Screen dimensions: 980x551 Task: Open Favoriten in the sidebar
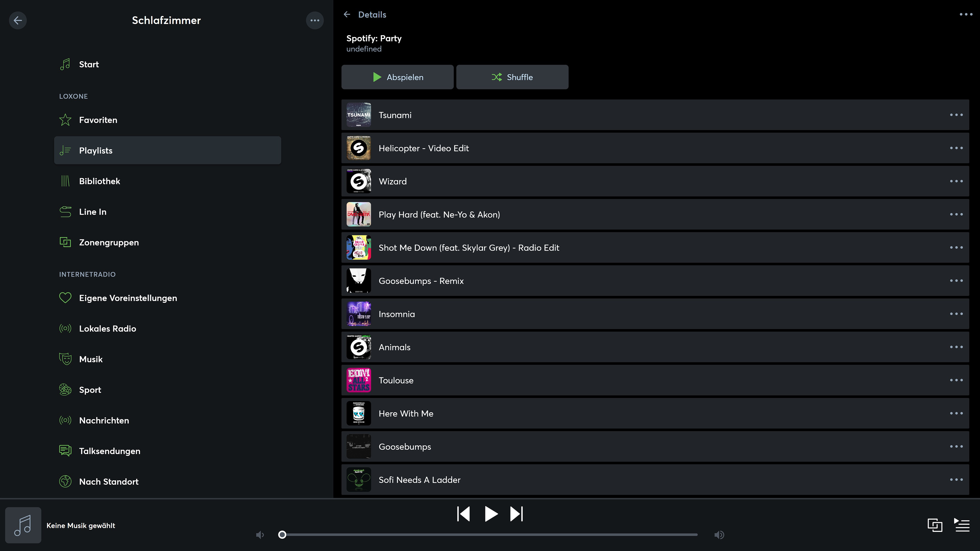coord(167,120)
